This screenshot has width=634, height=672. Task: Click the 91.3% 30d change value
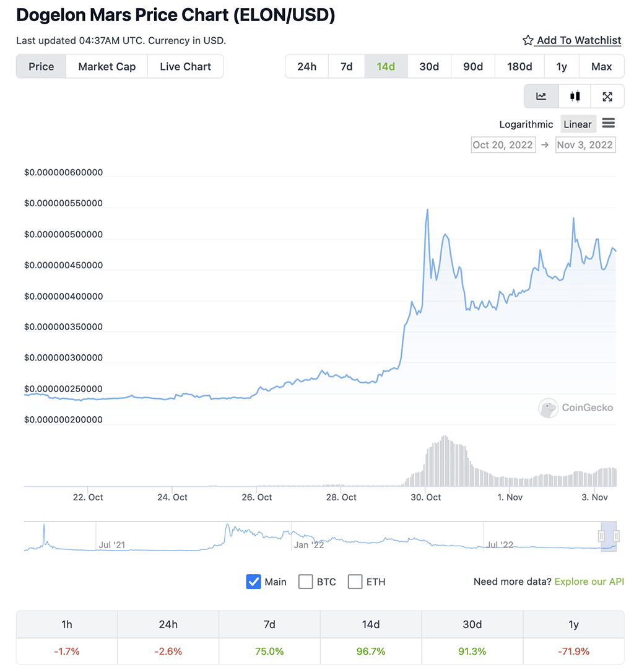[x=472, y=652]
